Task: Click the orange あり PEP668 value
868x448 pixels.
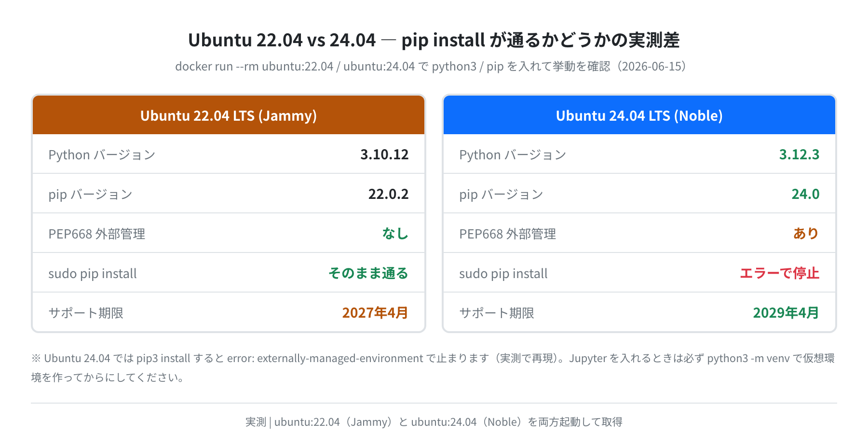Action: [806, 234]
